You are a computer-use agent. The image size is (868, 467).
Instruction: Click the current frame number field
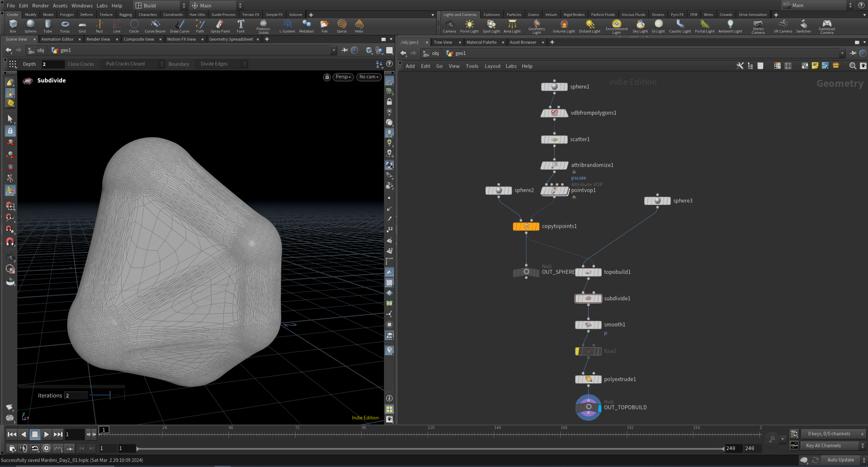click(x=74, y=434)
